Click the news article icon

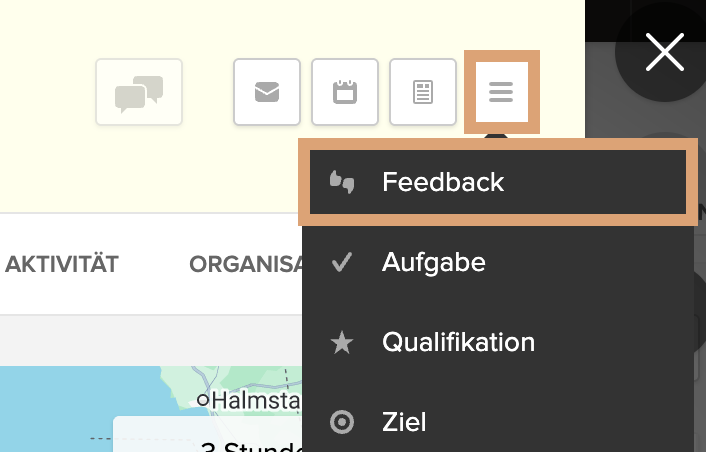(423, 93)
